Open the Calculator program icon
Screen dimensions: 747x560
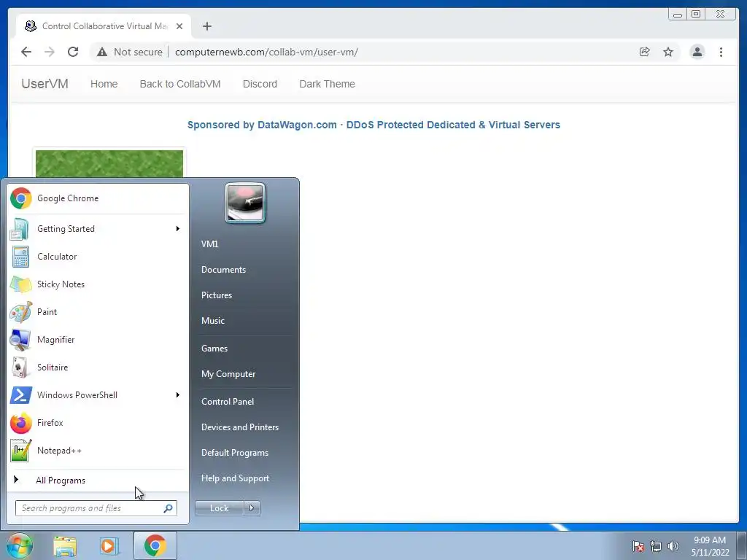[20, 256]
